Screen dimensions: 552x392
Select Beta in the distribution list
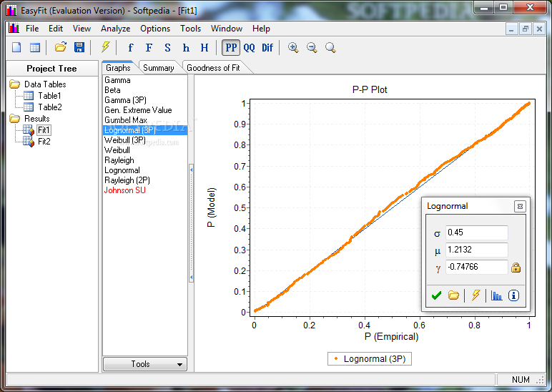point(145,90)
